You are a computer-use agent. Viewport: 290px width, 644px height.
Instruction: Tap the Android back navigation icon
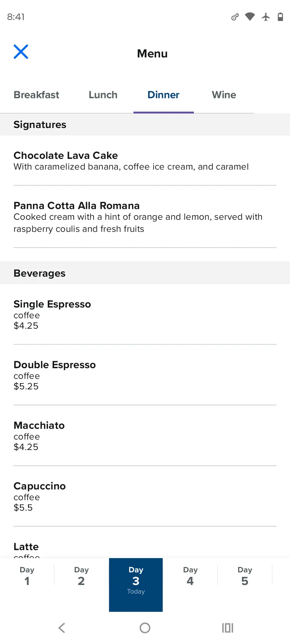point(62,628)
